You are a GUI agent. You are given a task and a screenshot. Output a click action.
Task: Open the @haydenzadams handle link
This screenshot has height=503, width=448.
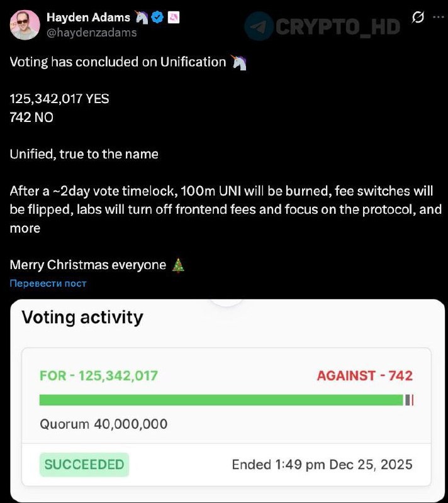pos(92,33)
